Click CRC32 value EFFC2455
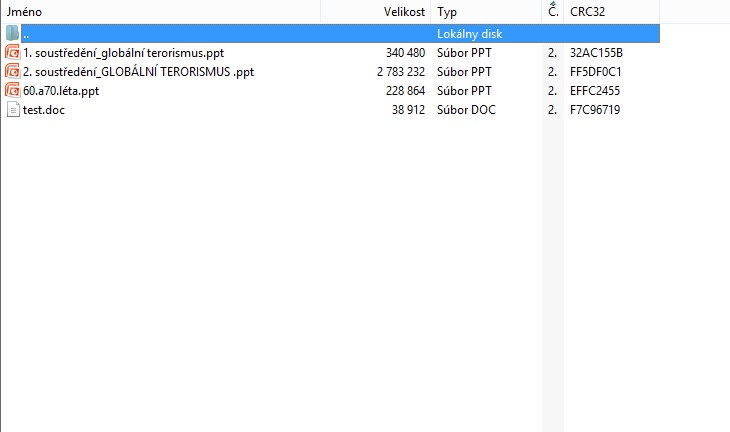Image resolution: width=730 pixels, height=432 pixels. click(595, 91)
